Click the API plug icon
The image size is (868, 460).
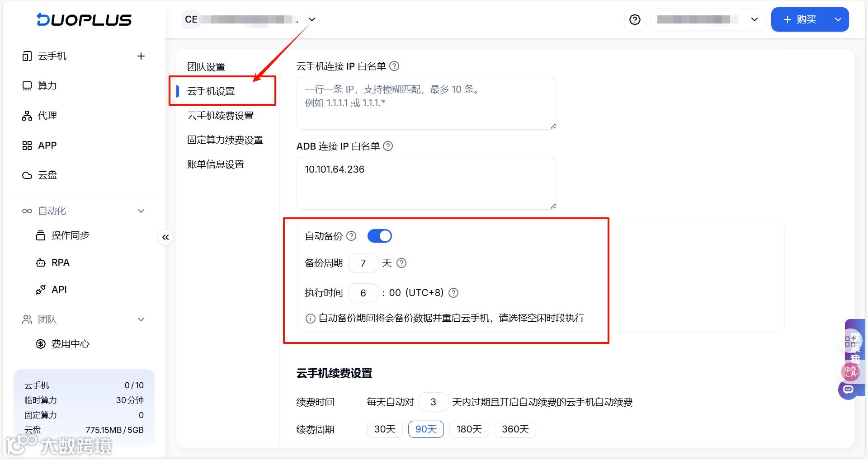click(41, 290)
